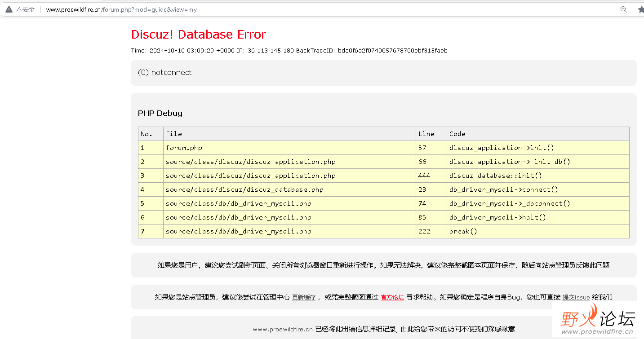
Task: Click the 如果您是用户 advice paragraph
Action: tap(383, 265)
